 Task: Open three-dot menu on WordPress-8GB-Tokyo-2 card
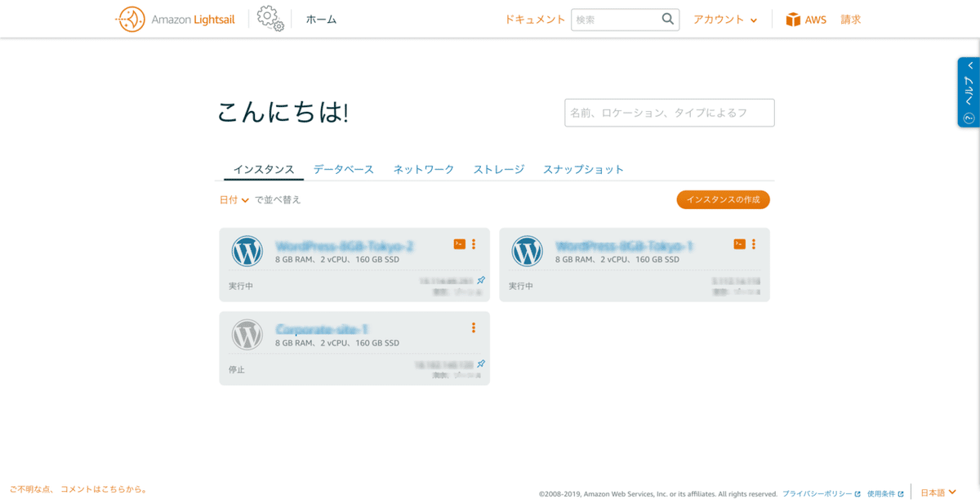[x=474, y=244]
